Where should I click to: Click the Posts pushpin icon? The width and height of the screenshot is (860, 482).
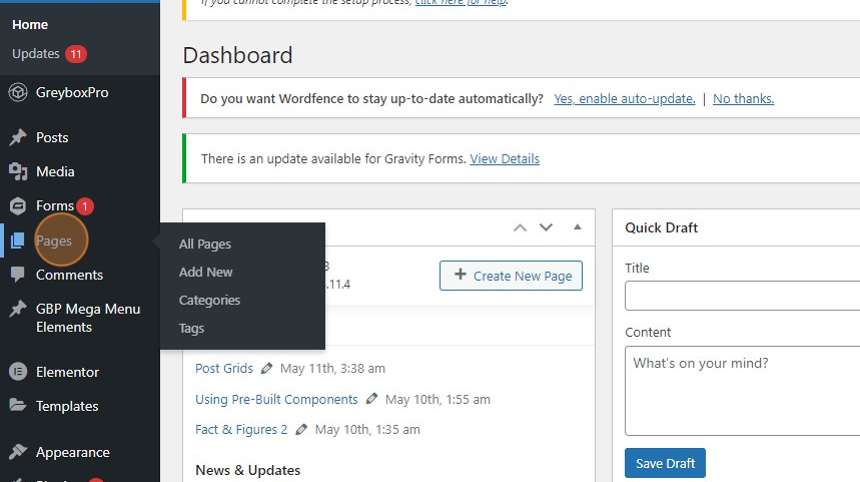[x=18, y=138]
